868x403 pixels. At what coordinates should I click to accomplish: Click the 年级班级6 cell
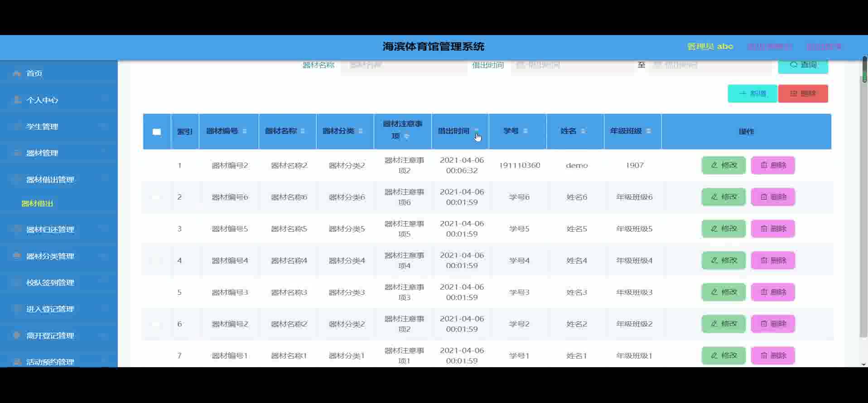634,197
